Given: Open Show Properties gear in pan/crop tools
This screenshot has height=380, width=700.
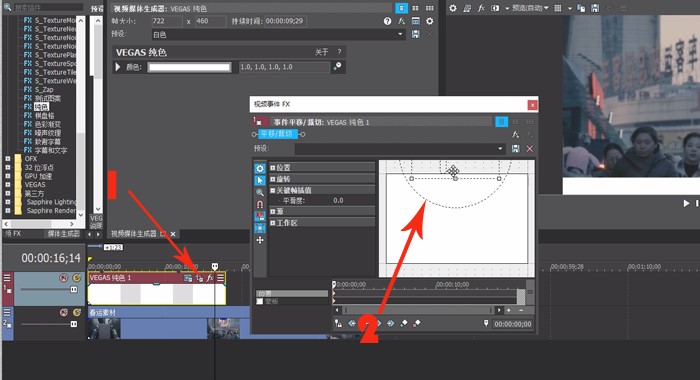Looking at the screenshot, I should [x=260, y=168].
